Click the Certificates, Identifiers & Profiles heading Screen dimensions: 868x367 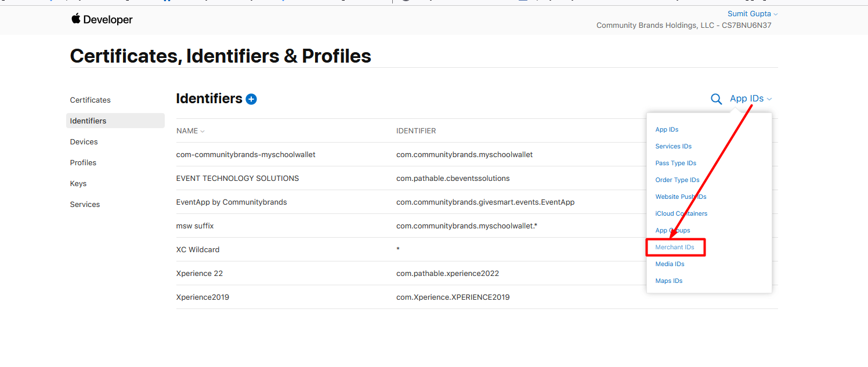[220, 56]
